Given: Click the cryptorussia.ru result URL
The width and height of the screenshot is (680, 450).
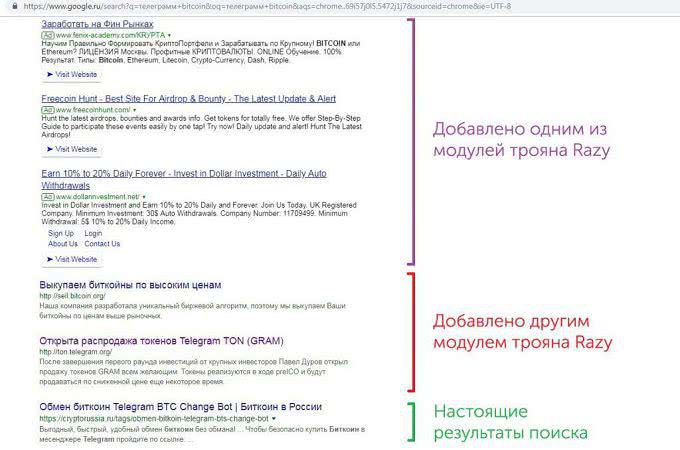Looking at the screenshot, I should click(154, 419).
